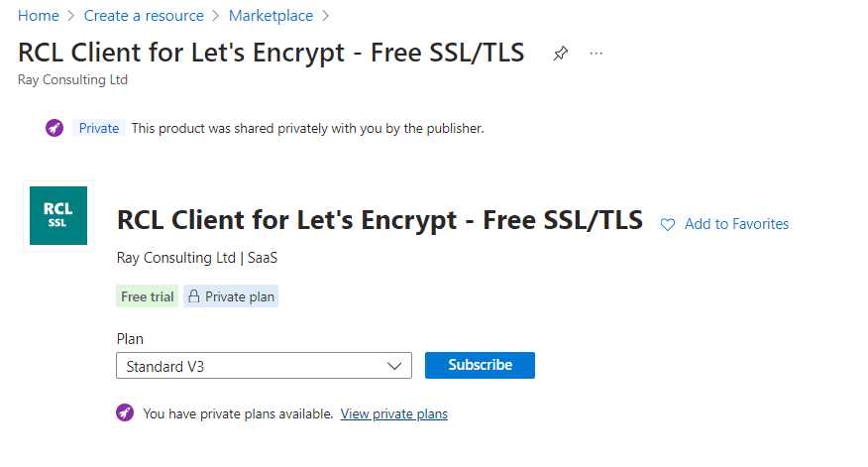Pin the RCL Client page
868x467 pixels.
tap(560, 54)
